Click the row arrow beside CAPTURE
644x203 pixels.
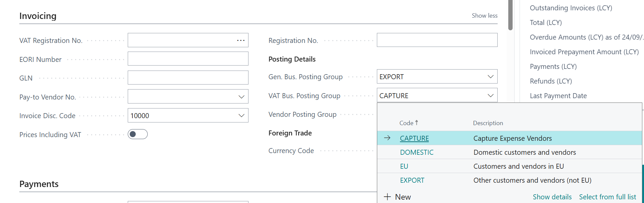tap(387, 138)
